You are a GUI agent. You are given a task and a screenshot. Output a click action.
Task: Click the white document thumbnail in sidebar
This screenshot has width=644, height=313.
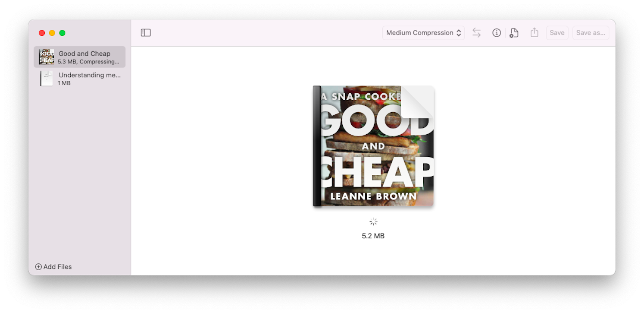coord(47,79)
